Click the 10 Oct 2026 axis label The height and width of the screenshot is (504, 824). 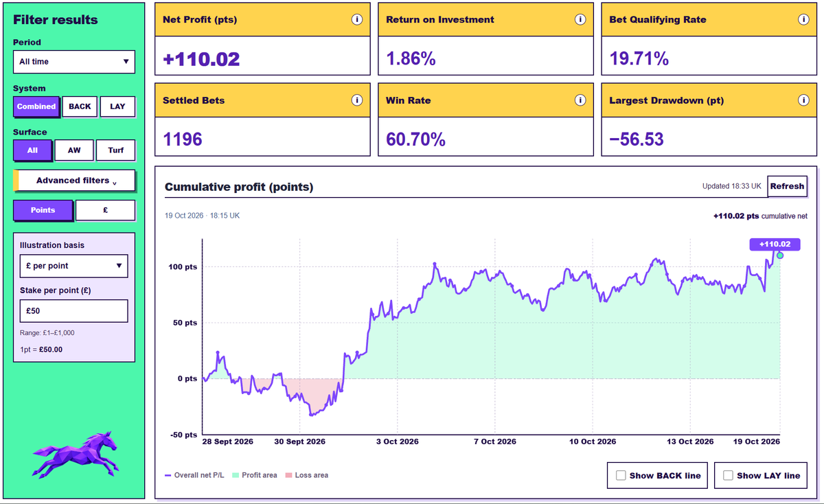coord(593,442)
